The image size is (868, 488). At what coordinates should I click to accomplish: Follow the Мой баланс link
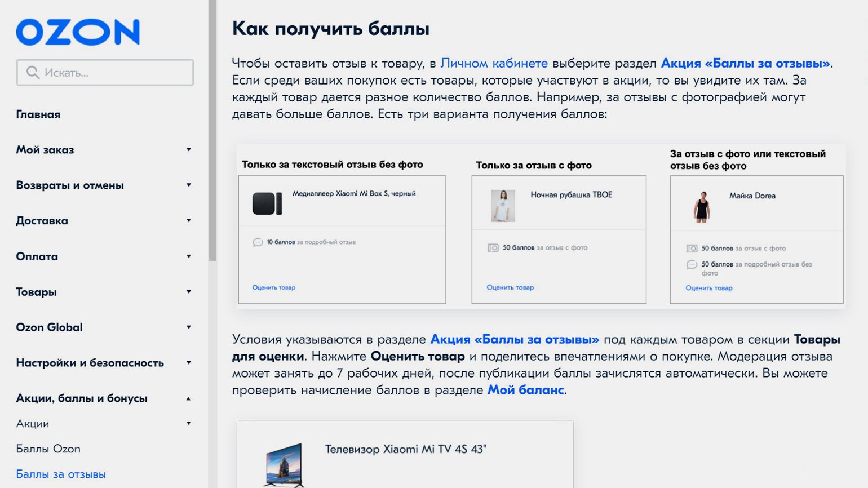coord(526,390)
